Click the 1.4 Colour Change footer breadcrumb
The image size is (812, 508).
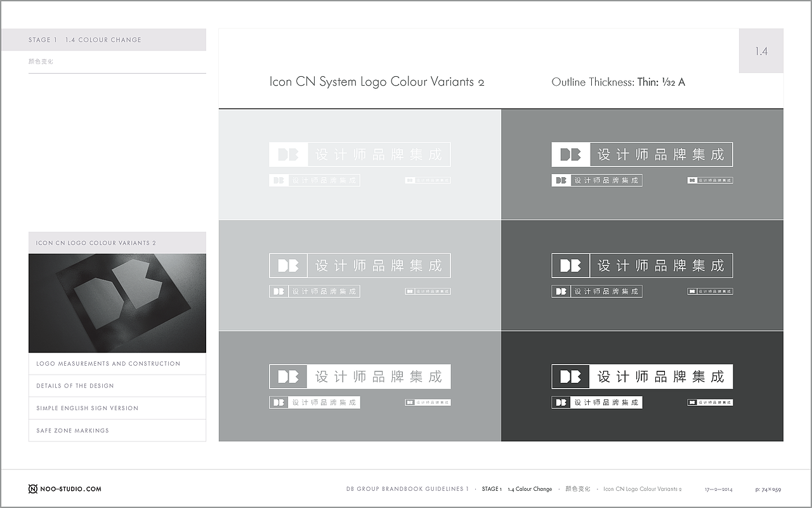tap(530, 489)
